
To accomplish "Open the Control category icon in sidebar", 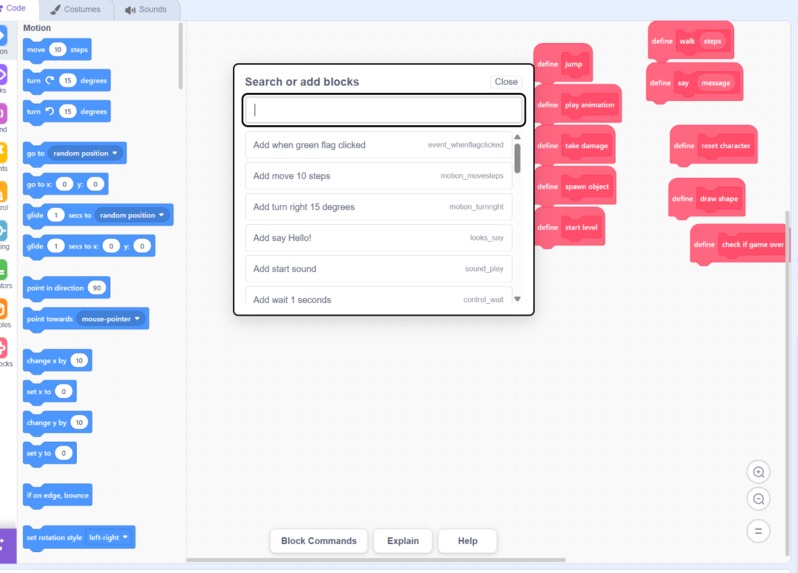I will [x=3, y=192].
